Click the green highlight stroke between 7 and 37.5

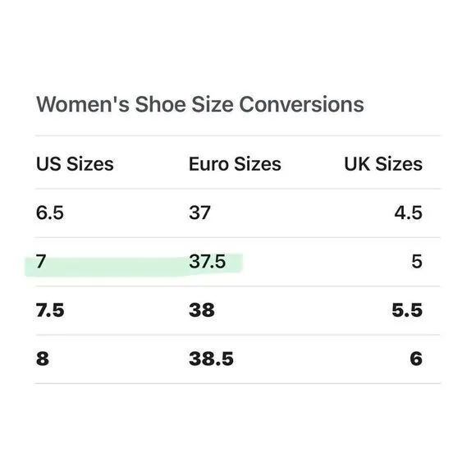click(117, 267)
